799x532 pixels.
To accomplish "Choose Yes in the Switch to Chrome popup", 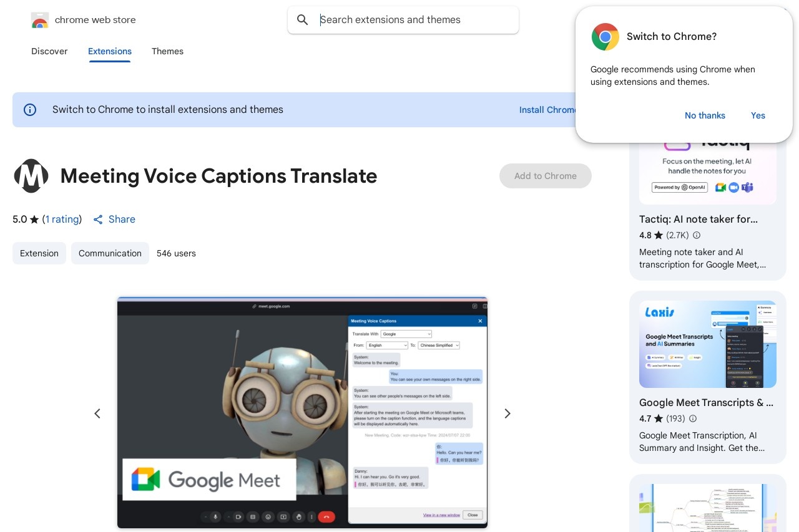I will pos(758,115).
